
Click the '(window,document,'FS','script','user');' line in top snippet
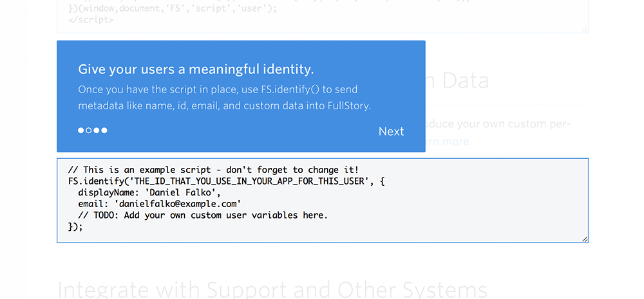(x=172, y=8)
